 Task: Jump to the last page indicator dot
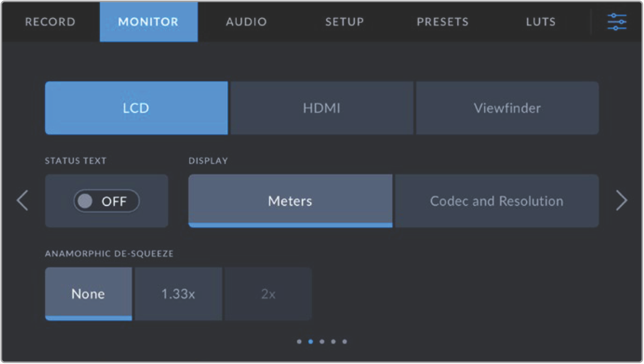coord(344,342)
